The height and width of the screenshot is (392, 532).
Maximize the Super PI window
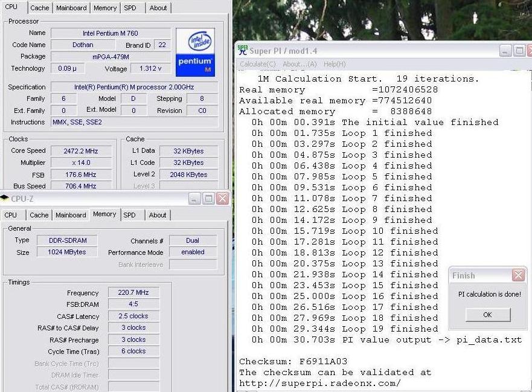point(519,51)
